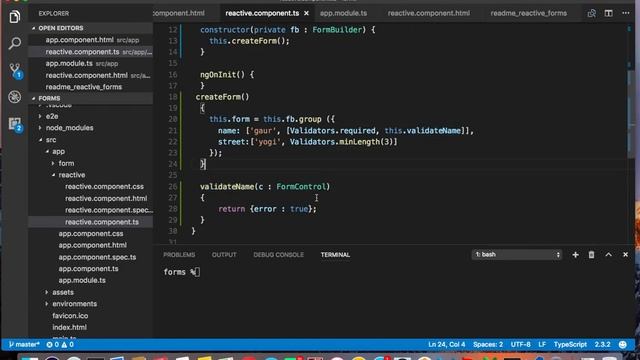Switch to the partially visible component.html tab
Image resolution: width=640 pixels, height=360 pixels.
click(x=180, y=13)
